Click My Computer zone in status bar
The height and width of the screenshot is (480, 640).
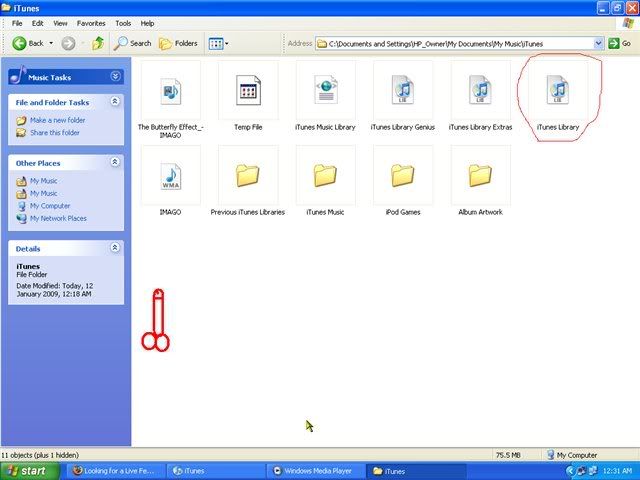tap(572, 455)
